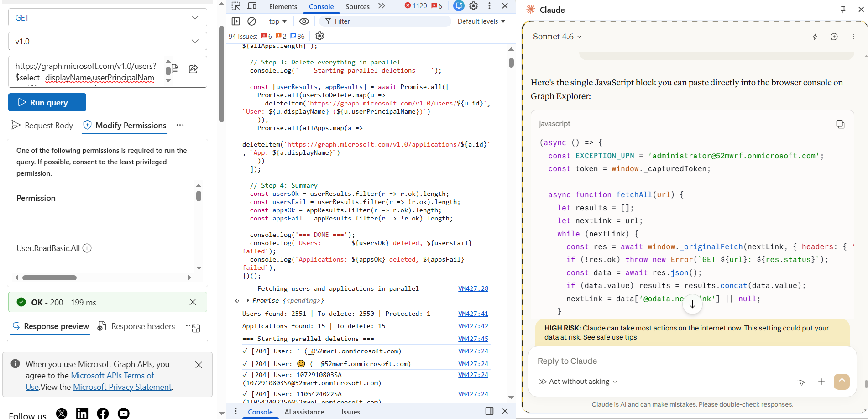Image resolution: width=868 pixels, height=419 pixels.
Task: Open DevTools settings gear in top toolbar
Action: coord(474,6)
